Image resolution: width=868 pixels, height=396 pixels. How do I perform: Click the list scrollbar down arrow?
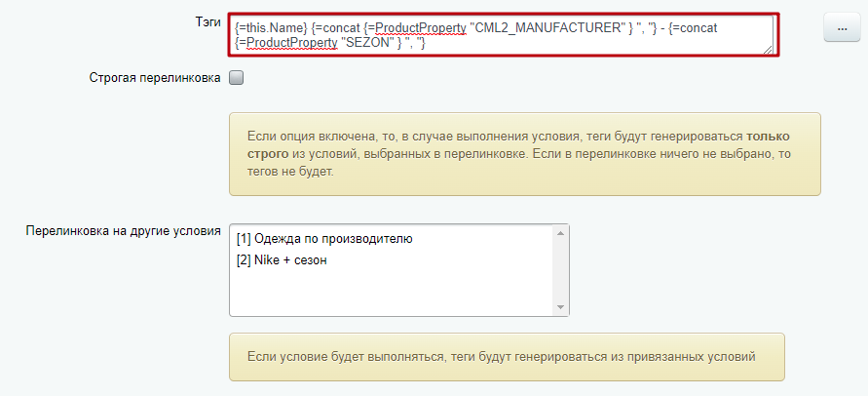point(560,307)
